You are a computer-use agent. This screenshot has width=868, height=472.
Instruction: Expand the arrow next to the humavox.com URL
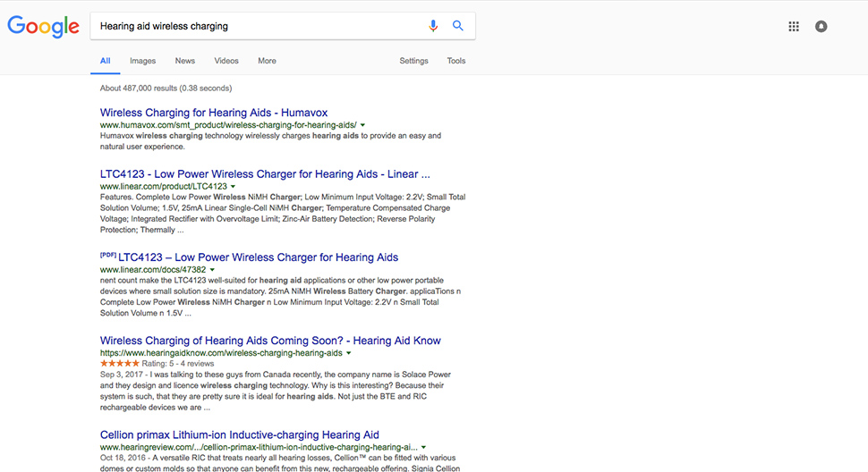(x=362, y=125)
